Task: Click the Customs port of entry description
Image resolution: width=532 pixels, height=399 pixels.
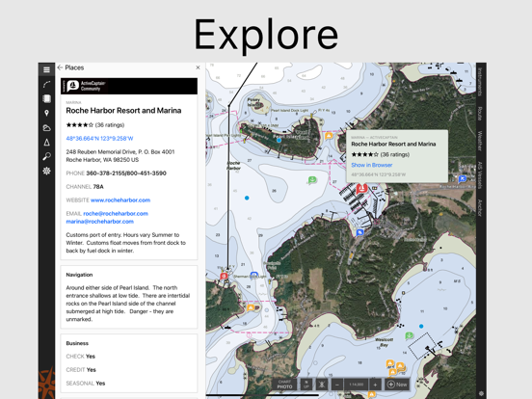Action: (x=126, y=243)
